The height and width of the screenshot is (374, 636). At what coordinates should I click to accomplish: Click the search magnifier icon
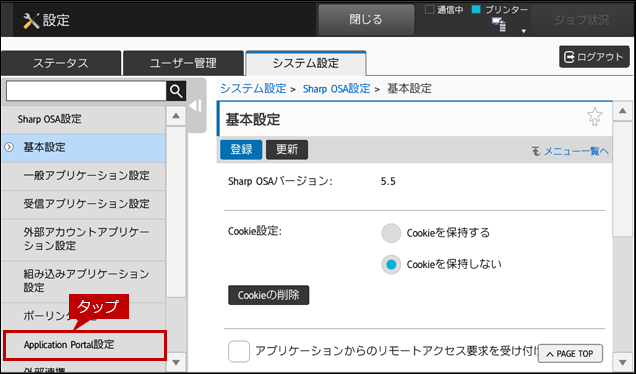click(176, 91)
